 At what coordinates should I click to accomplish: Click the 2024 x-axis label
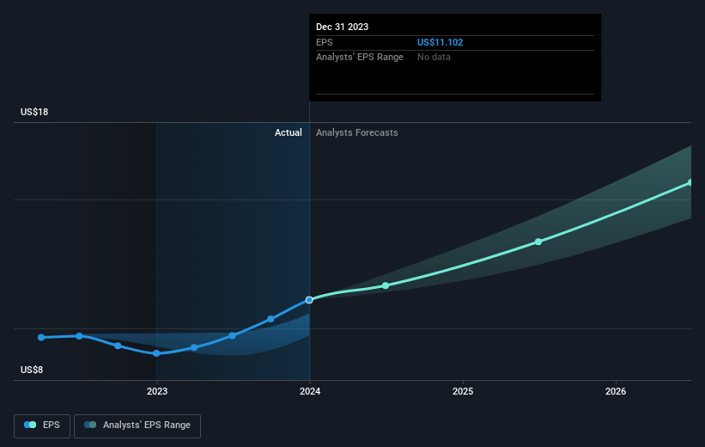point(309,391)
